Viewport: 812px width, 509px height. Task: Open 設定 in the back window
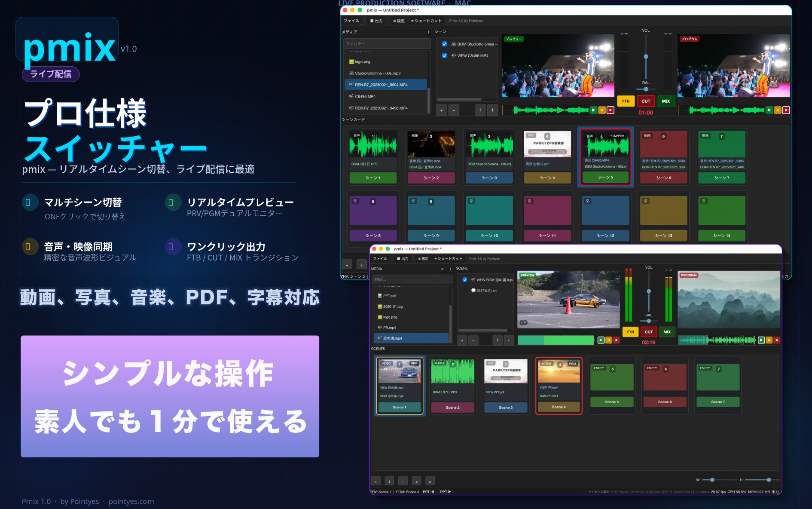coord(399,21)
